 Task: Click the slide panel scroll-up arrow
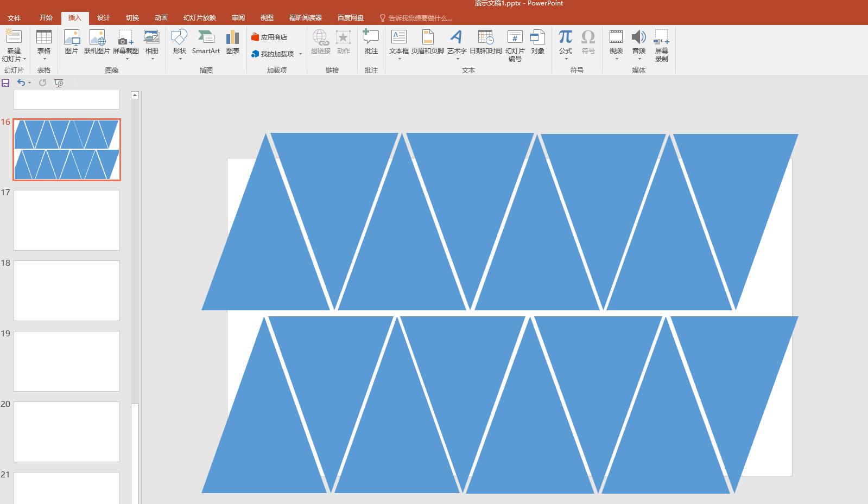tap(135, 95)
